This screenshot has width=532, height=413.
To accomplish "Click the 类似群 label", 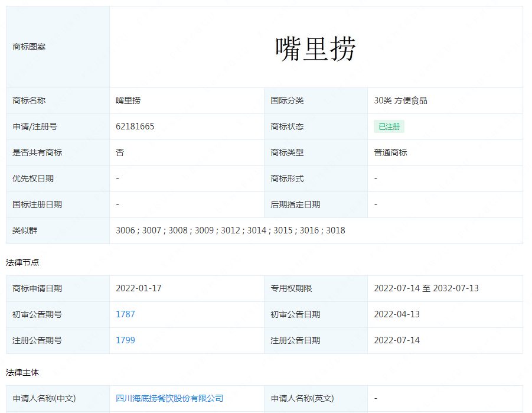I will click(x=25, y=230).
